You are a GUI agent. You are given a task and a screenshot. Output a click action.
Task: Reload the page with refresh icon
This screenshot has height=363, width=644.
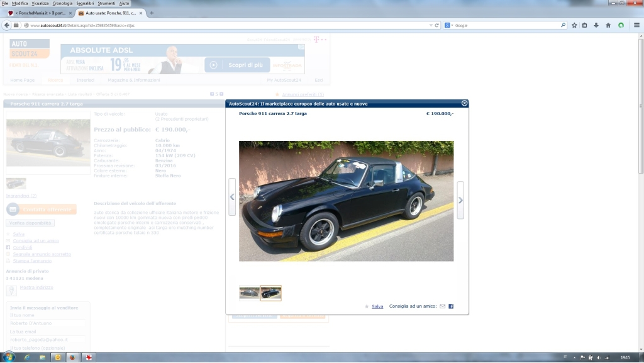[436, 25]
